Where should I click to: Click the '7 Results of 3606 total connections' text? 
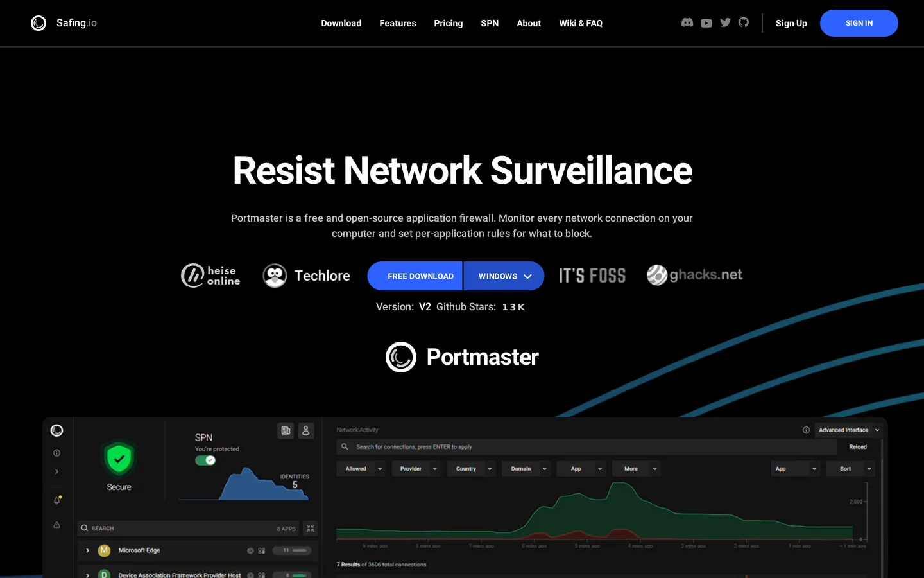click(x=381, y=565)
